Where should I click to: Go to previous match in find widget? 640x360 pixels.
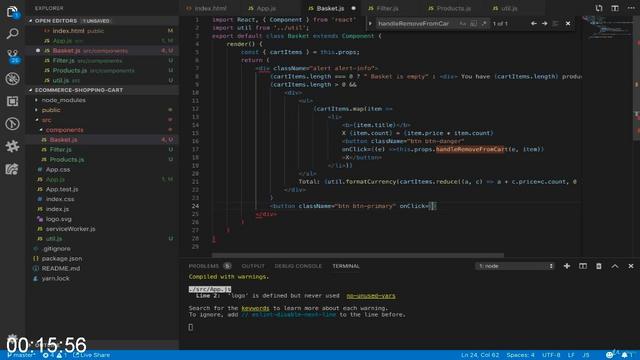tap(533, 24)
